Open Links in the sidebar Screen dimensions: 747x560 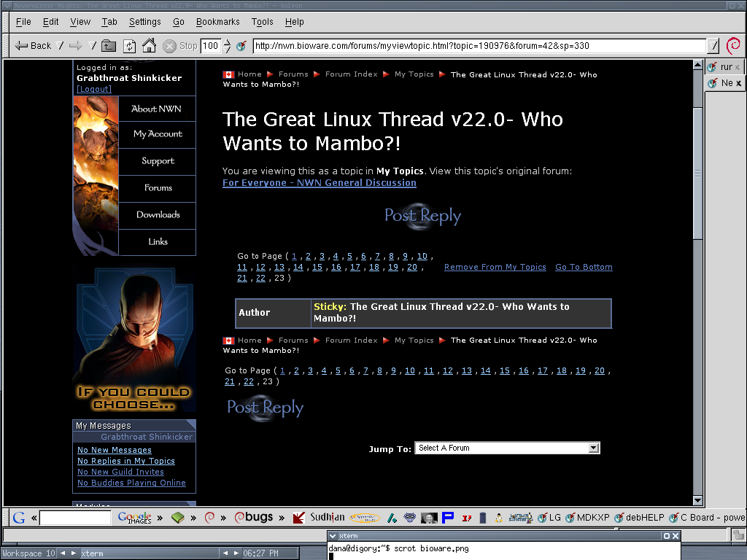coord(158,242)
